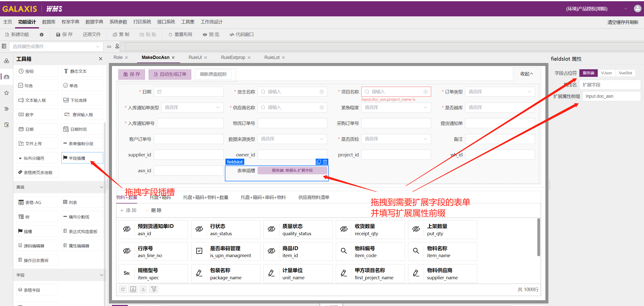Screen dimensions: 644x306
Task: Toggle visibility of 行序号 asn_line_no column
Action: [127, 251]
